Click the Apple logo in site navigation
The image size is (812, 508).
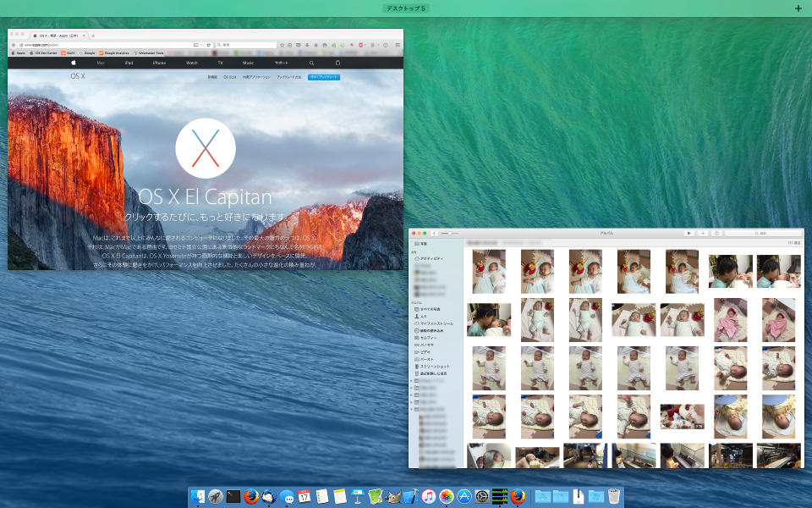[x=74, y=63]
